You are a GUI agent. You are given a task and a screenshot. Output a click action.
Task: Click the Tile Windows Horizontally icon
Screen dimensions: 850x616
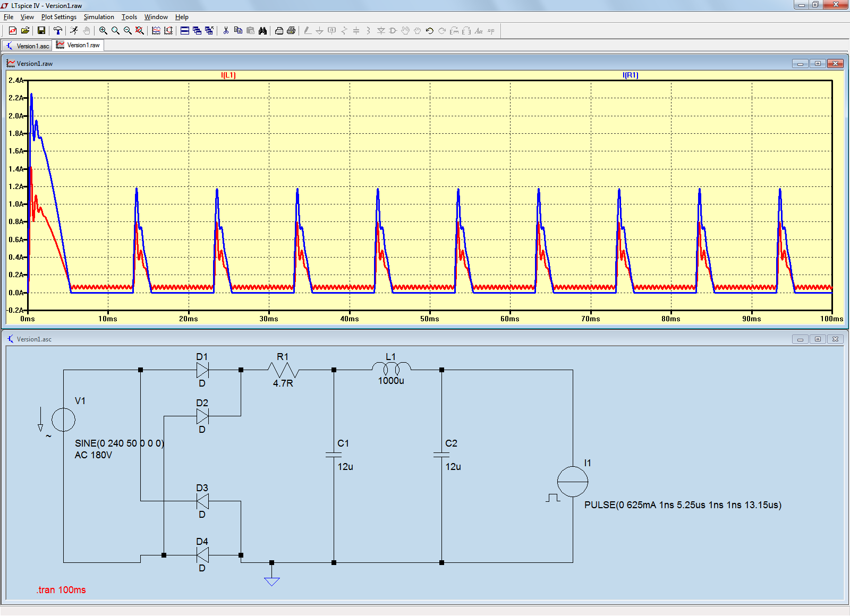pos(185,31)
